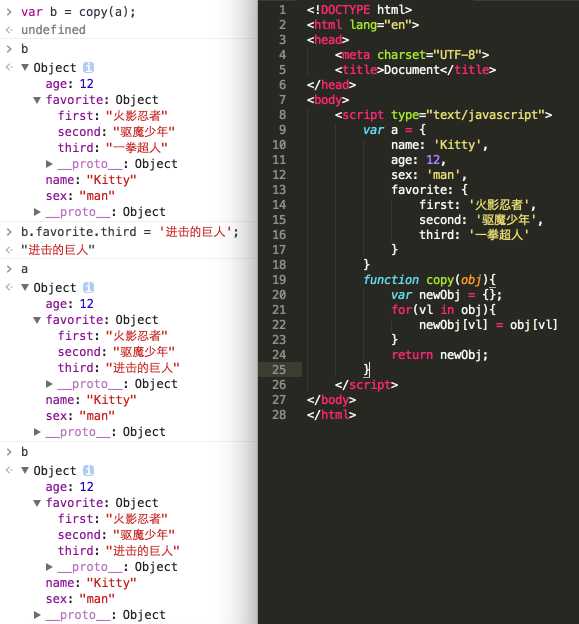Click the 'var b = copy(a);' console command
Viewport: 579px width, 624px height.
tap(78, 12)
